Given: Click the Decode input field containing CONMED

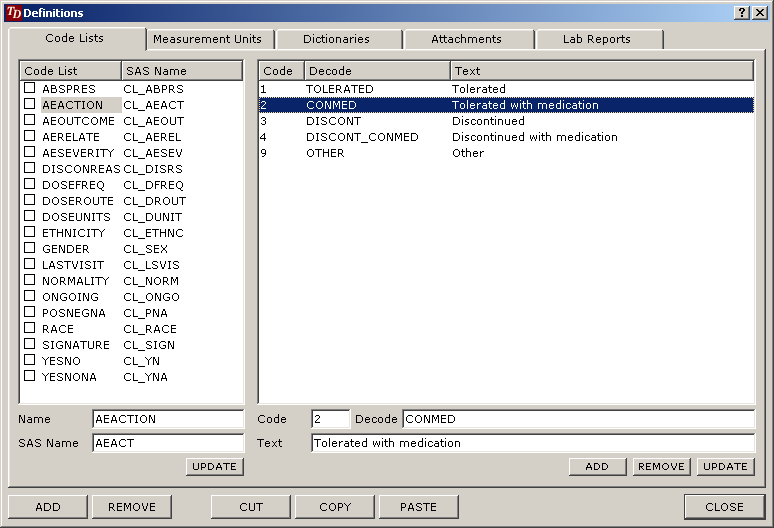Looking at the screenshot, I should coord(578,419).
